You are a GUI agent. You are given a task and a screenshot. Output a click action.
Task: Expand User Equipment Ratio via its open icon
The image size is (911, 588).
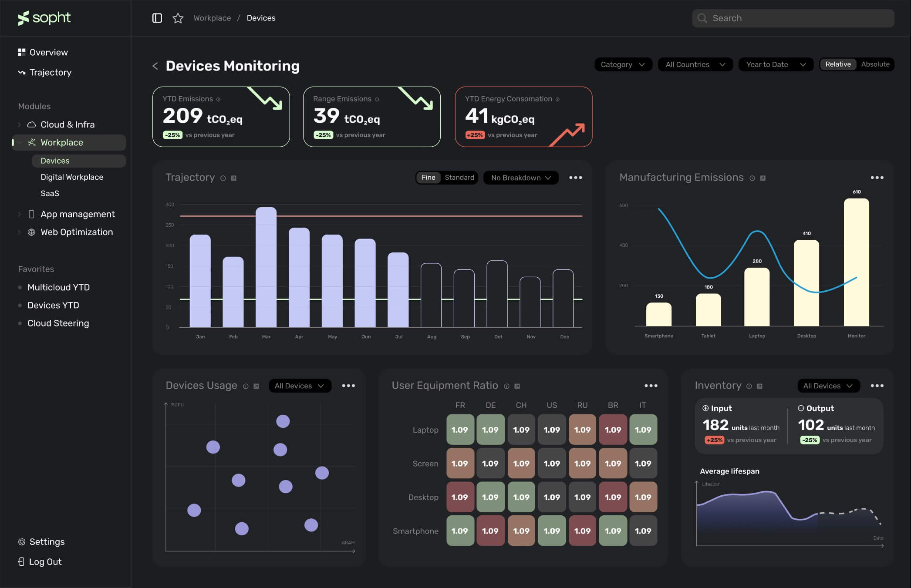(517, 386)
